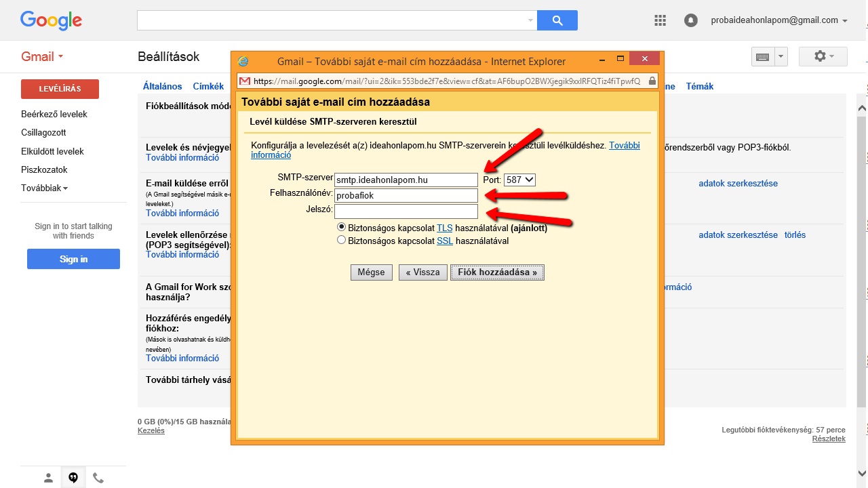Image resolution: width=868 pixels, height=488 pixels.
Task: Open Csillagozott folder
Action: (43, 132)
